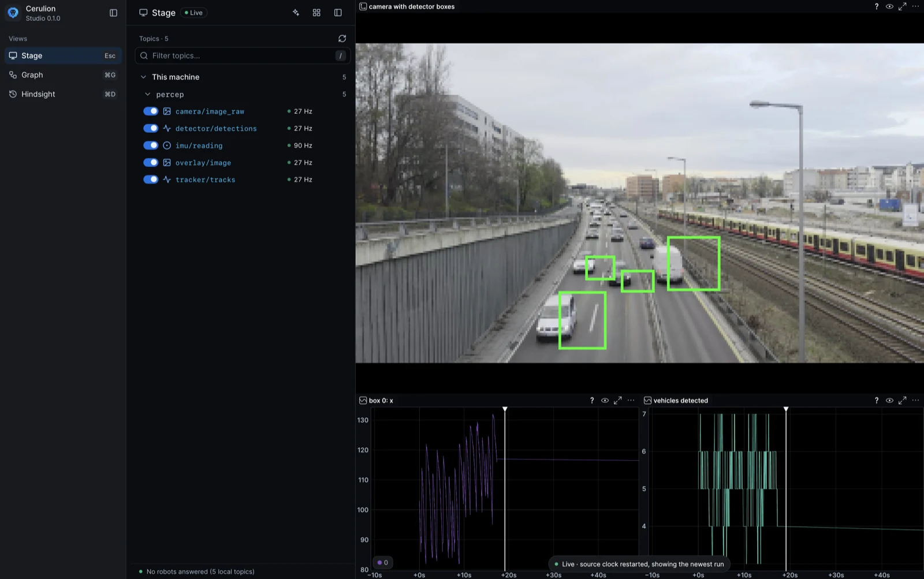Open more options for camera panel
This screenshot has height=579, width=924.
coord(915,6)
